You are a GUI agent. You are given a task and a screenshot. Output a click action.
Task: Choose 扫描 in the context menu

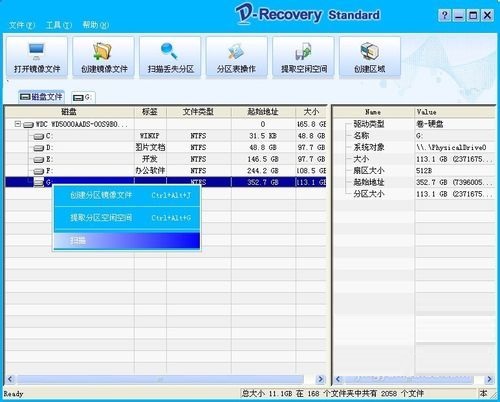point(127,241)
